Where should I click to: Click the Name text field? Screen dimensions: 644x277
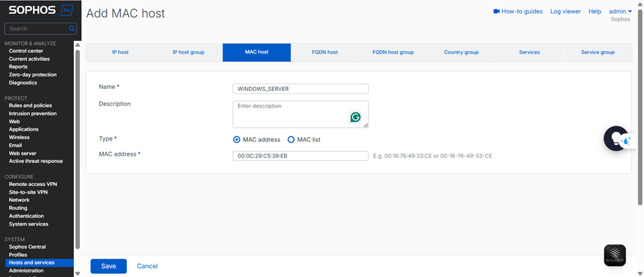pos(301,89)
